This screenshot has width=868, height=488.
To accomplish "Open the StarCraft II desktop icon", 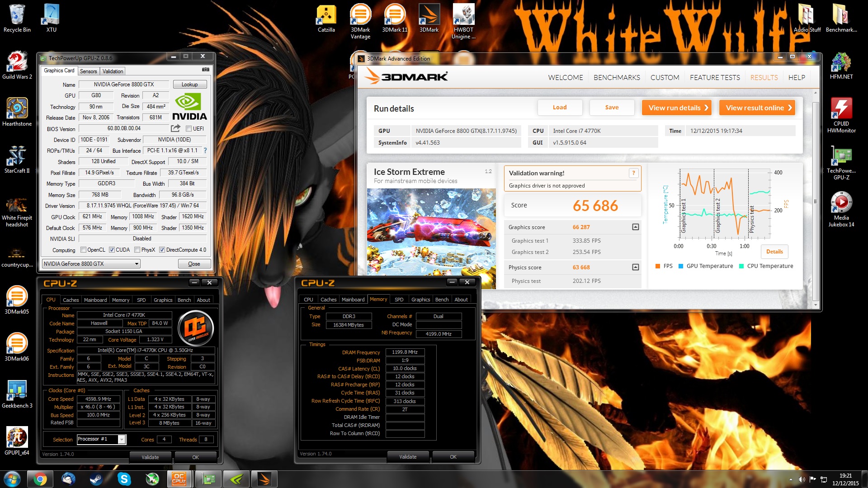I will coord(17,160).
